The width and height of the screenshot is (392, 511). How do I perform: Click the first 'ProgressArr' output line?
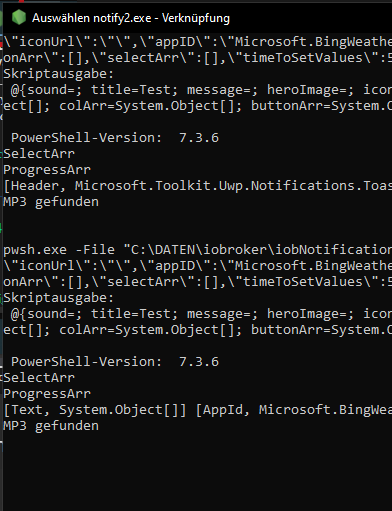pos(47,170)
